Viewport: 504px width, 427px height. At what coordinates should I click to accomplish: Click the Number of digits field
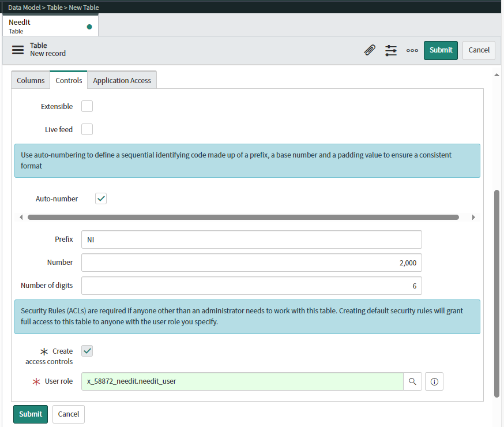(251, 286)
